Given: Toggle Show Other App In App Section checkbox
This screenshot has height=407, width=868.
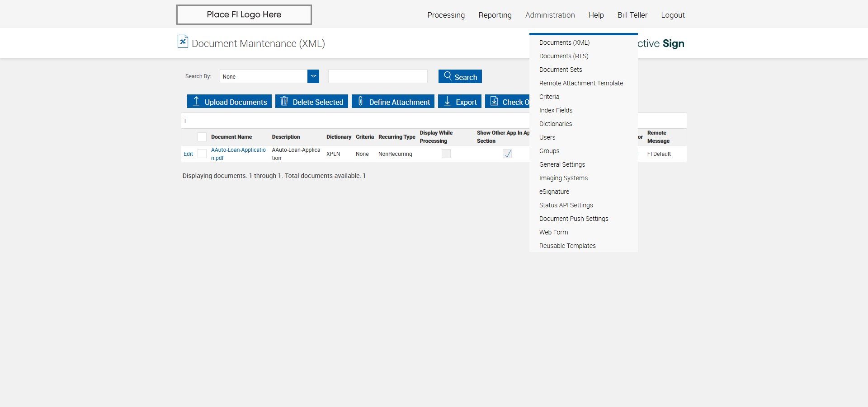Looking at the screenshot, I should point(507,154).
